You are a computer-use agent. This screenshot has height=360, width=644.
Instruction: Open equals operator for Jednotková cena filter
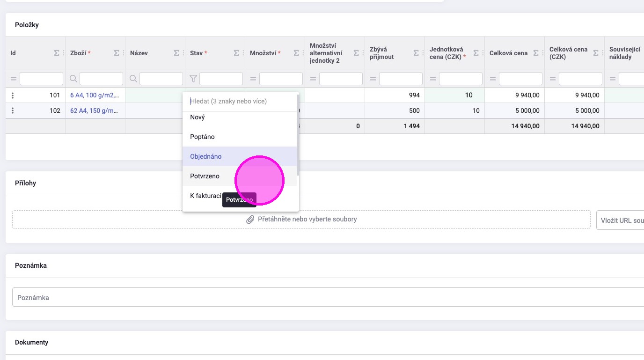[x=432, y=79]
